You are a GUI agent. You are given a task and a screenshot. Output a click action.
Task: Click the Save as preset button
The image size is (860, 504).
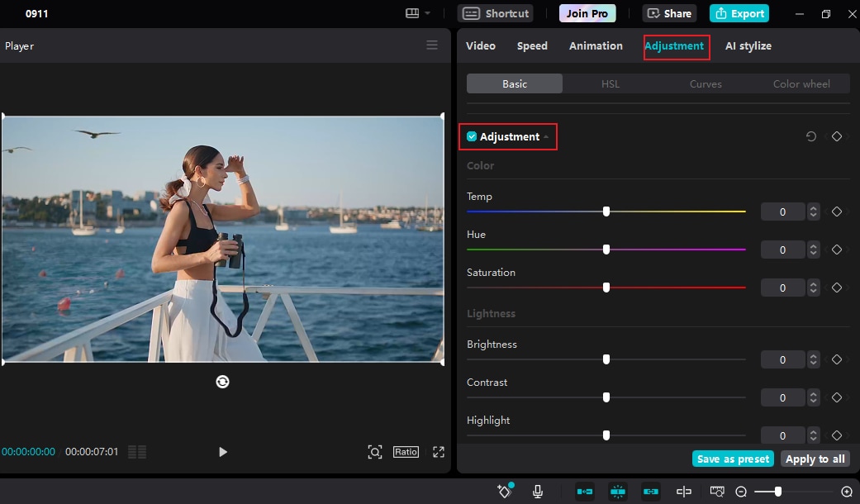coord(733,459)
